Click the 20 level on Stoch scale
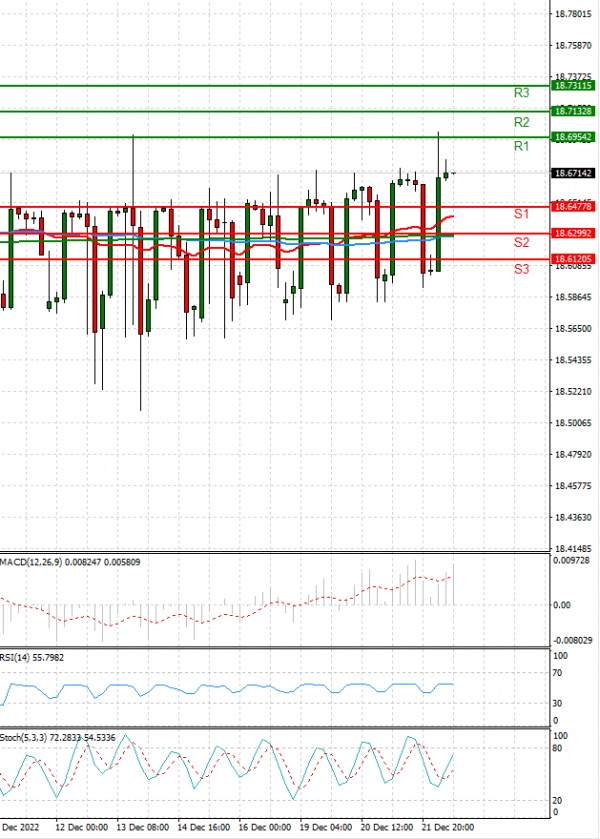Image resolution: width=600 pixels, height=839 pixels. click(557, 801)
